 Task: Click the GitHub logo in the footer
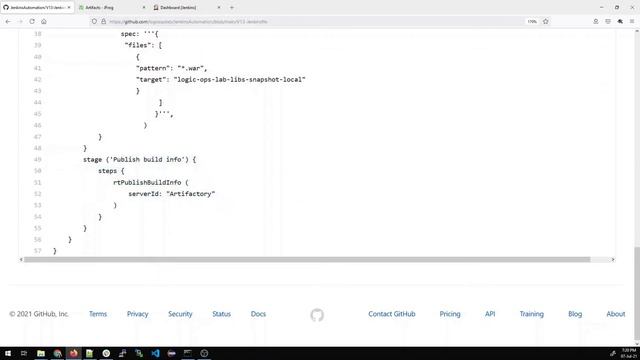pyautogui.click(x=317, y=315)
